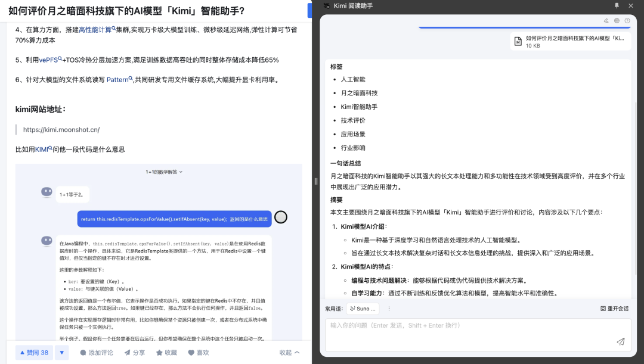
Task: Open the more options dots beside Suno
Action: (389, 309)
